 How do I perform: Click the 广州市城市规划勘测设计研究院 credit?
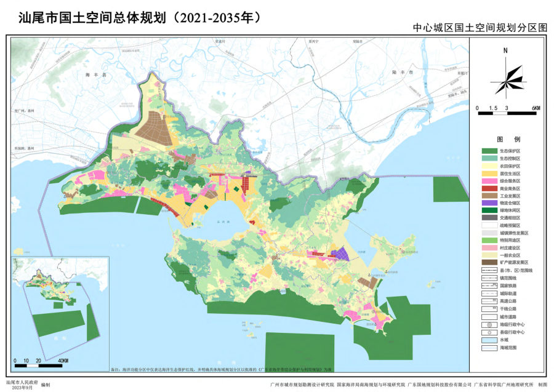click(x=302, y=385)
